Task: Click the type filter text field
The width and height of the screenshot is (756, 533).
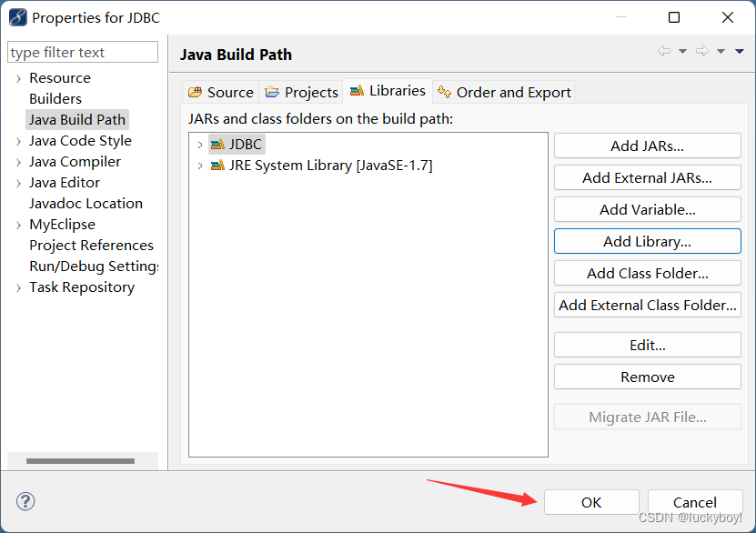Action: [x=83, y=52]
